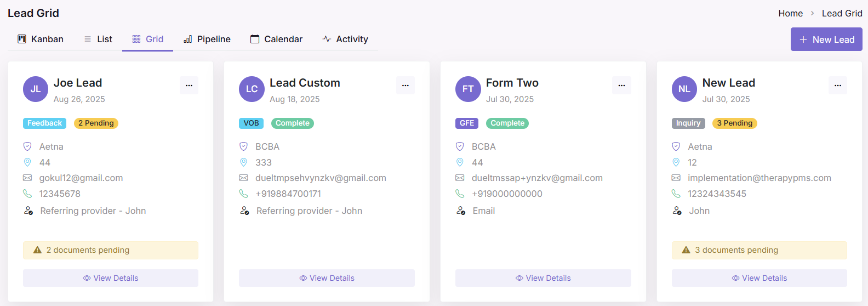This screenshot has height=306, width=868.
Task: Open the Pipeline view tab
Action: [207, 39]
